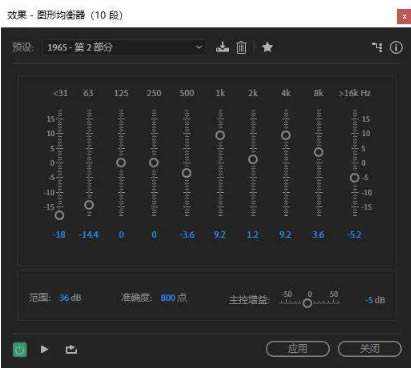Adjust the 250 Hz band slider handle
The height and width of the screenshot is (368, 411).
(x=154, y=163)
